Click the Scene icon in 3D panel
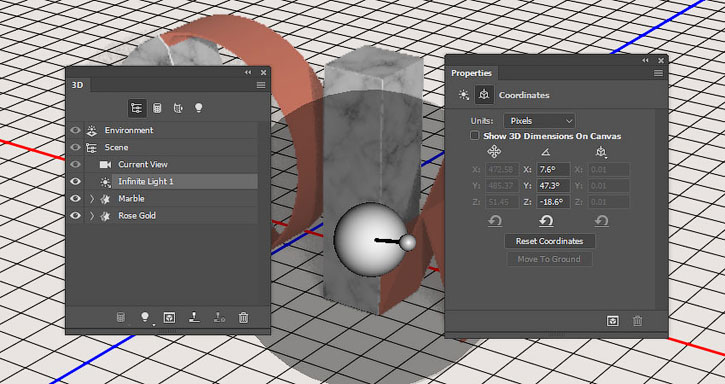The image size is (725, 384). 92,148
